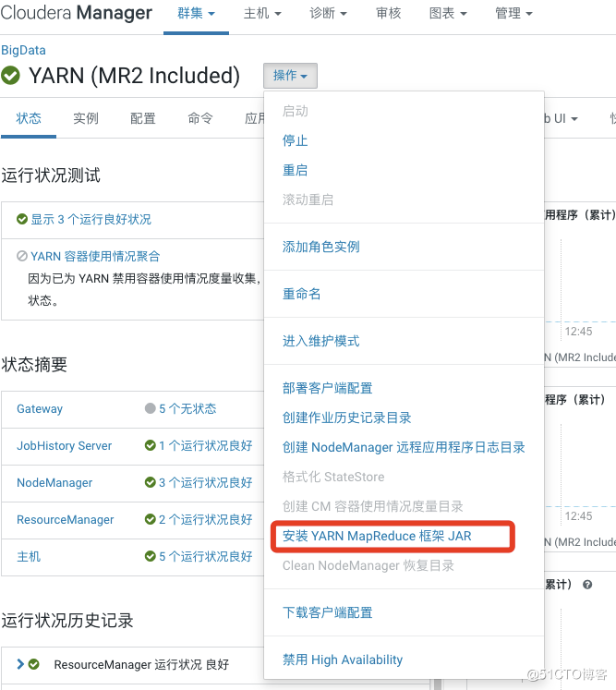Image resolution: width=616 pixels, height=690 pixels.
Task: Switch to the 实例 tab
Action: point(86,118)
